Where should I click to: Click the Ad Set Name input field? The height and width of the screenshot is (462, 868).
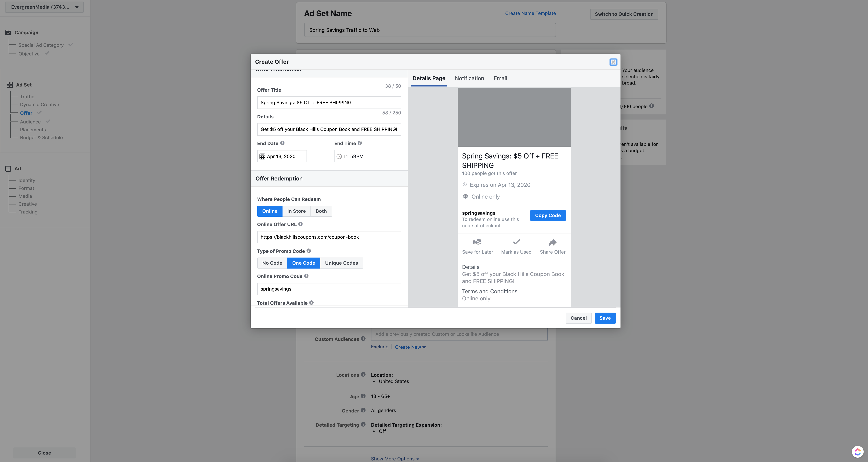click(x=429, y=30)
